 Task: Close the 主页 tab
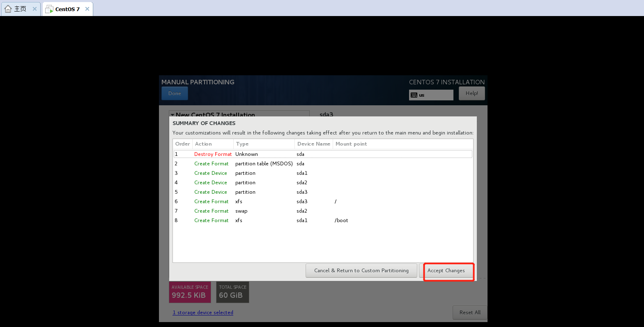coord(34,9)
